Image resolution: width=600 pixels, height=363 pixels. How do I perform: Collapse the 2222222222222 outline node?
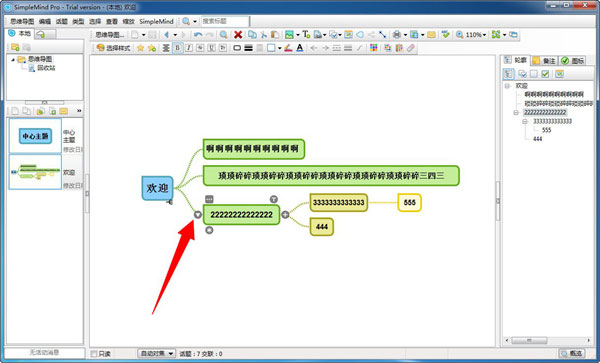click(x=516, y=112)
